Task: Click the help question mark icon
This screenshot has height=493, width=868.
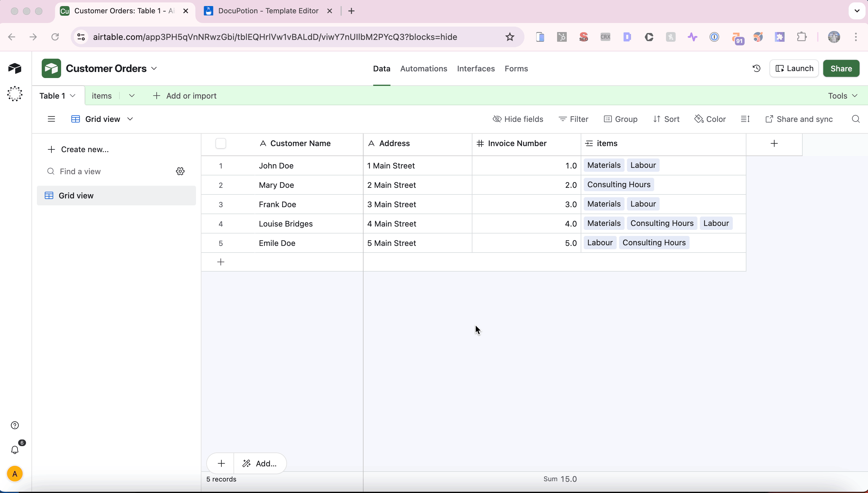Action: 15,425
